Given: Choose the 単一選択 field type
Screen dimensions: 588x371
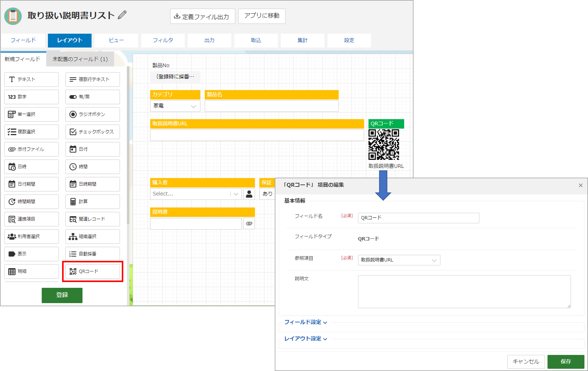Looking at the screenshot, I should 32,114.
